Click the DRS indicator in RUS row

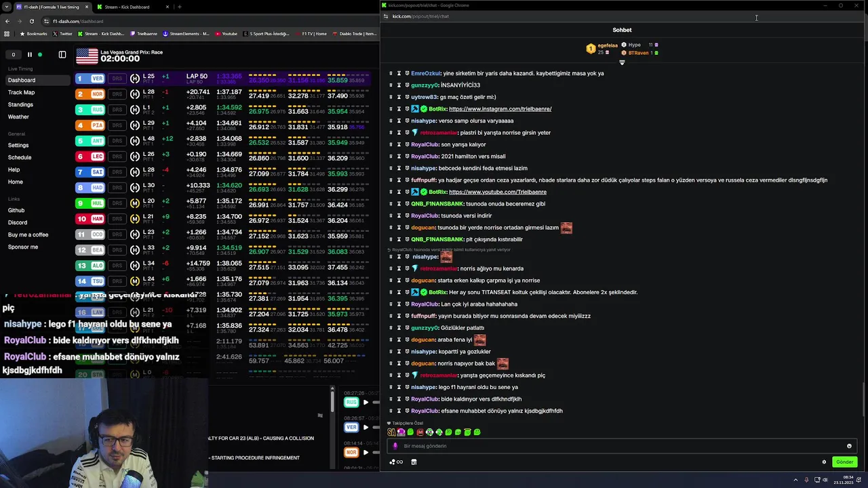(x=117, y=110)
